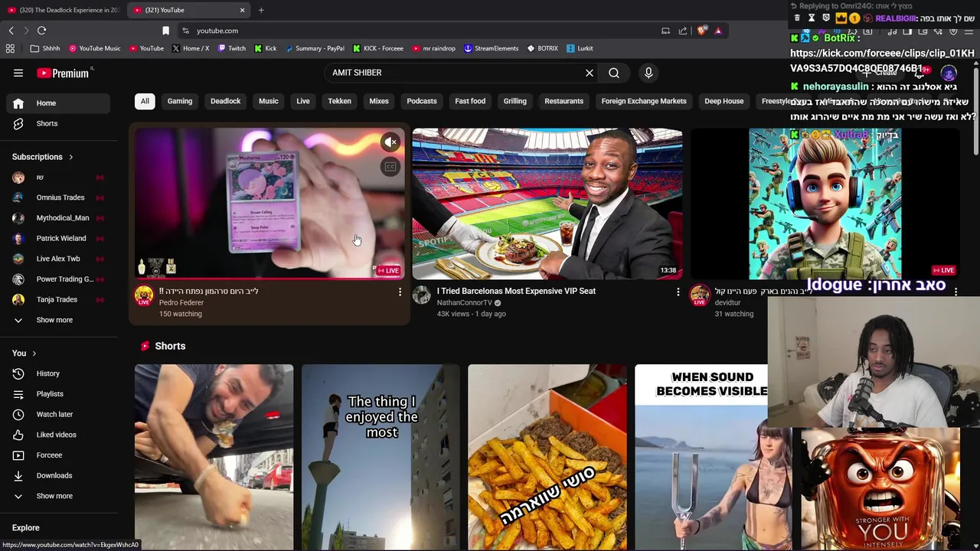Image resolution: width=980 pixels, height=551 pixels.
Task: Open the YouTube Music bookmark
Action: (x=94, y=48)
